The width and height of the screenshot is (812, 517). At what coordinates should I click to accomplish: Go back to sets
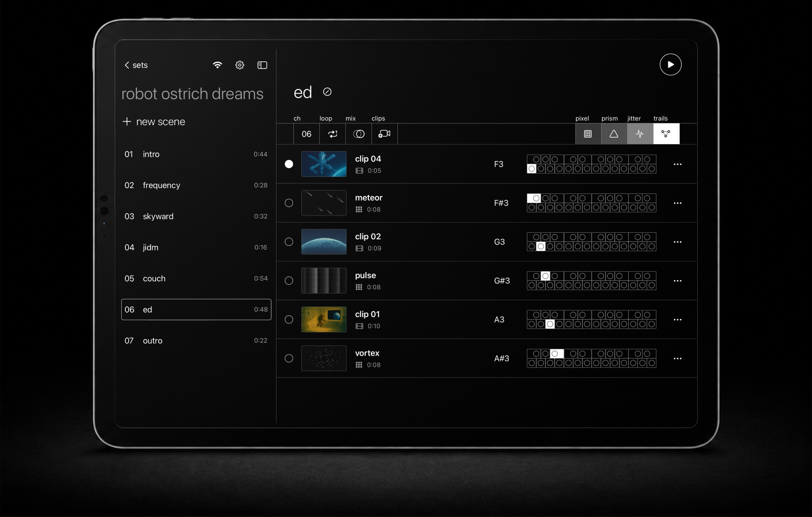point(136,65)
